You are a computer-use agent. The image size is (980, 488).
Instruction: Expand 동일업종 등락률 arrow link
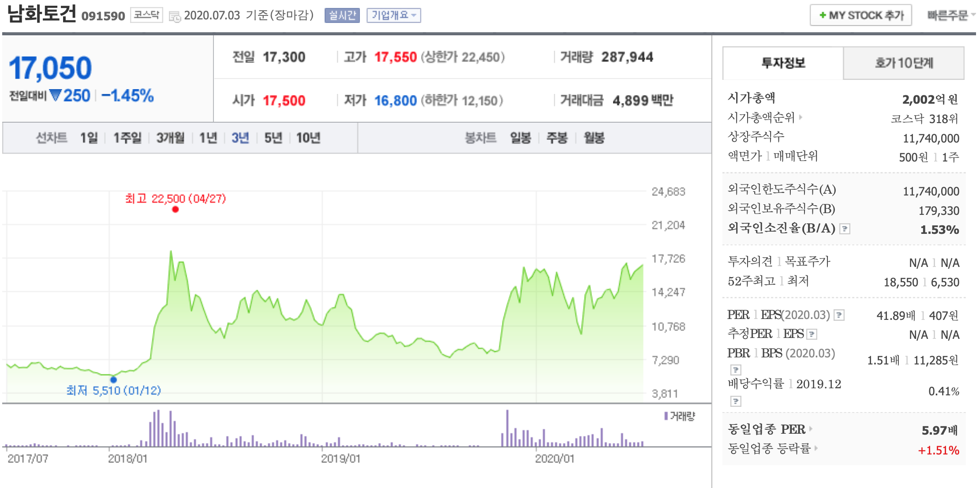point(816,448)
